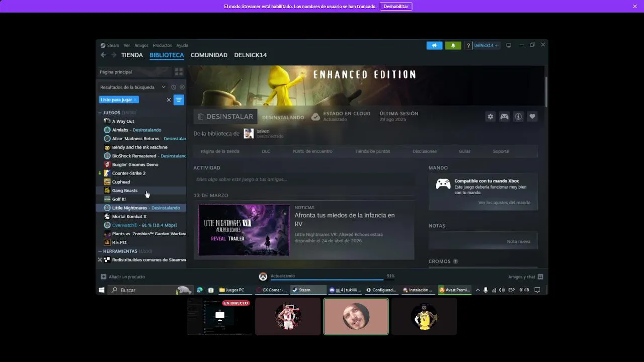
Task: Open the Ver menu
Action: (127, 45)
